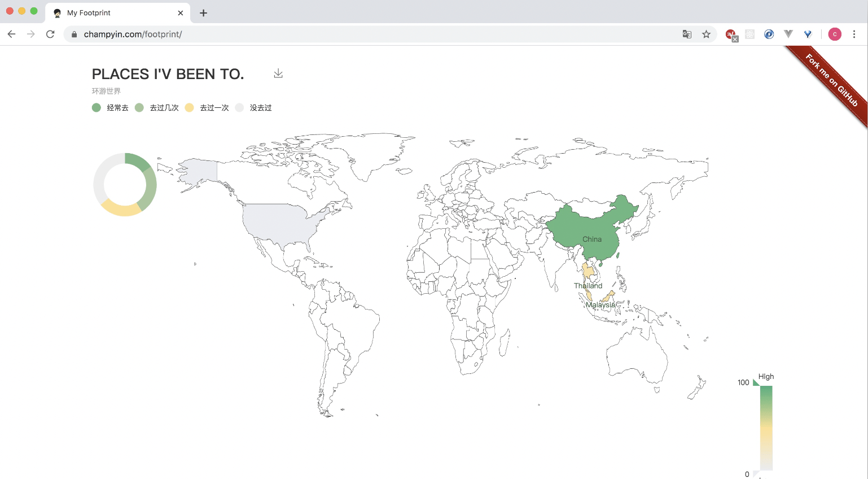The width and height of the screenshot is (868, 479).
Task: Toggle the 去过几次 legend item
Action: pyautogui.click(x=157, y=107)
